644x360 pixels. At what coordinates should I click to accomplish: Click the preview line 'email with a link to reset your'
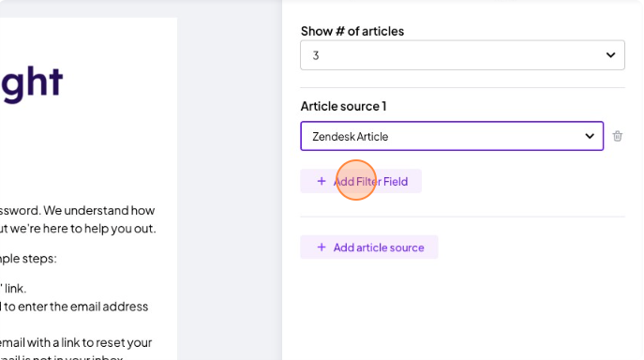pos(76,342)
